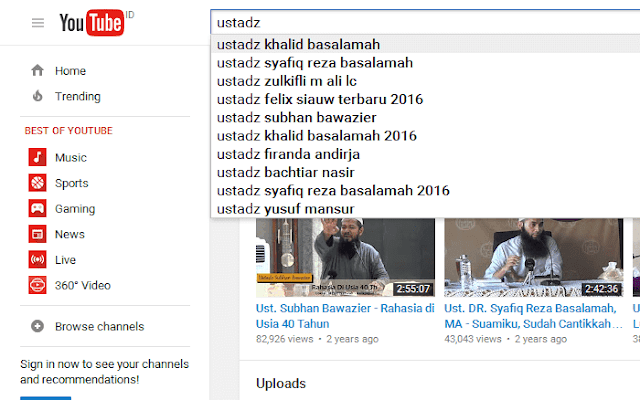This screenshot has width=640, height=400.
Task: Click the red Gaming controller icon
Action: [x=38, y=209]
